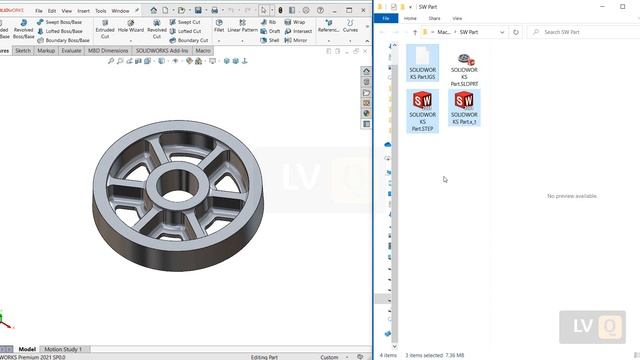Select the Linear Pattern tool

242,26
